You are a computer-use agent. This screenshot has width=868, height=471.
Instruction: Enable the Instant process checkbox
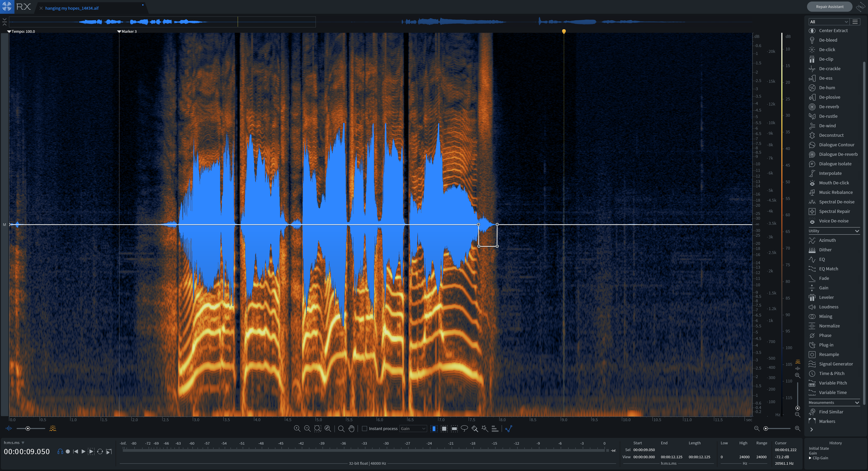[x=364, y=429]
